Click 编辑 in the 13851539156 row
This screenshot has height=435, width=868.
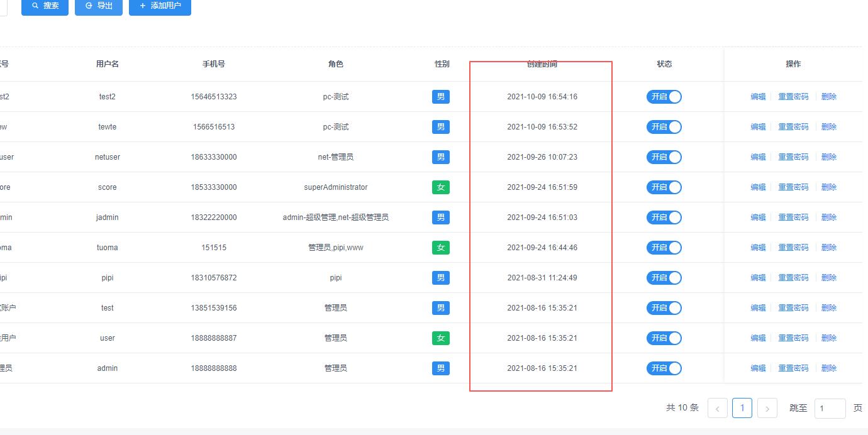[x=758, y=308]
